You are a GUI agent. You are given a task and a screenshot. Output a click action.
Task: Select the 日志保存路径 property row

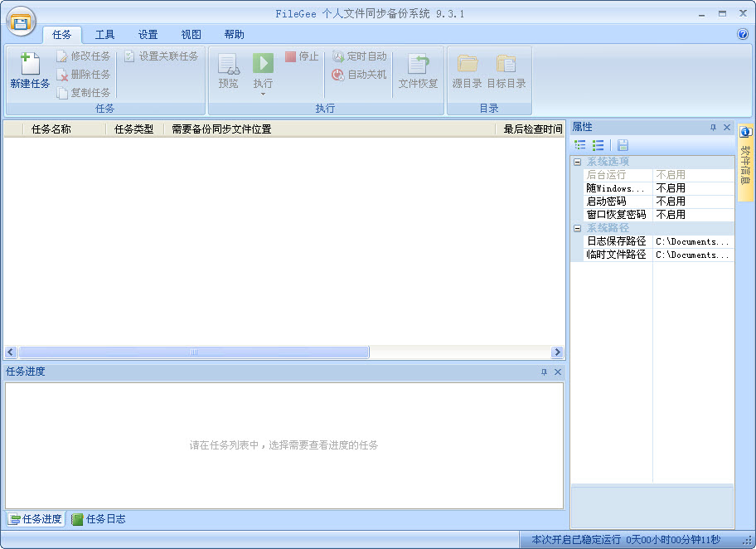pos(659,241)
